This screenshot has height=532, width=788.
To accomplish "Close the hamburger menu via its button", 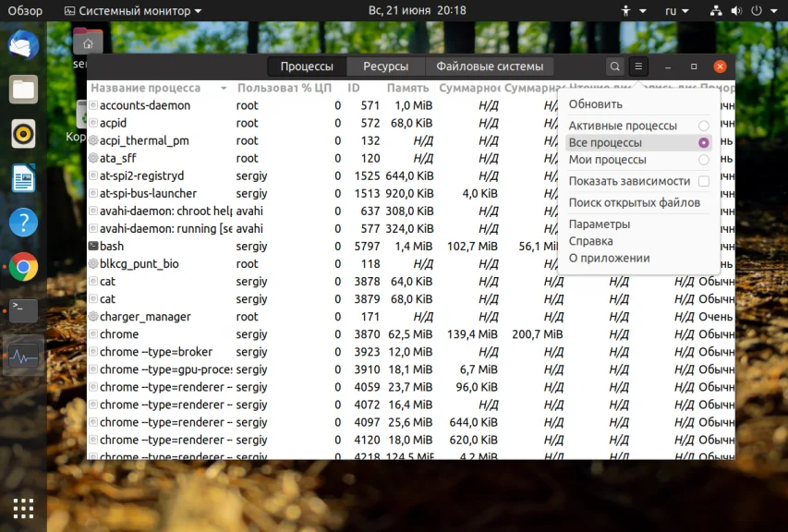I will [x=638, y=66].
